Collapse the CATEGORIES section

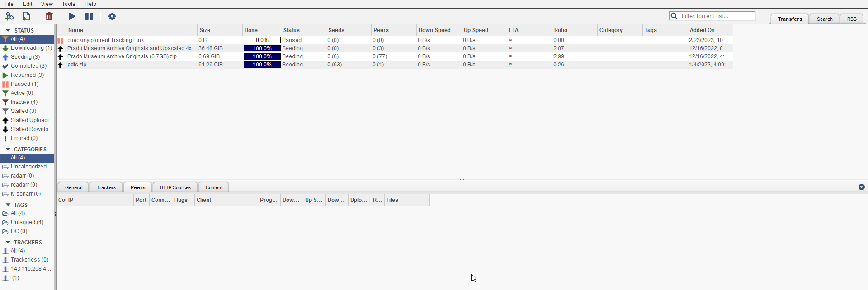pyautogui.click(x=8, y=149)
